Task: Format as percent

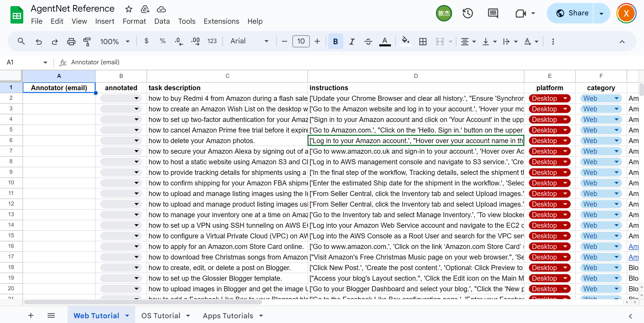Action: tap(163, 41)
